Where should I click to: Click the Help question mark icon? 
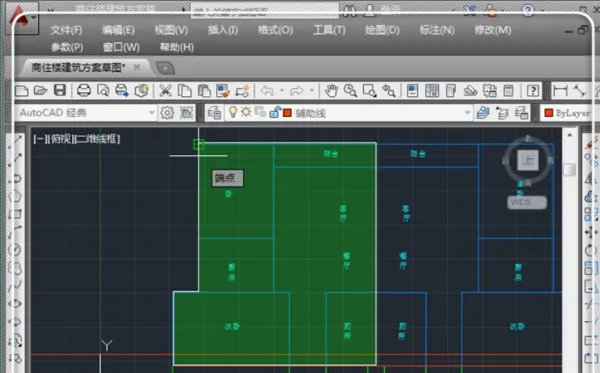click(533, 91)
